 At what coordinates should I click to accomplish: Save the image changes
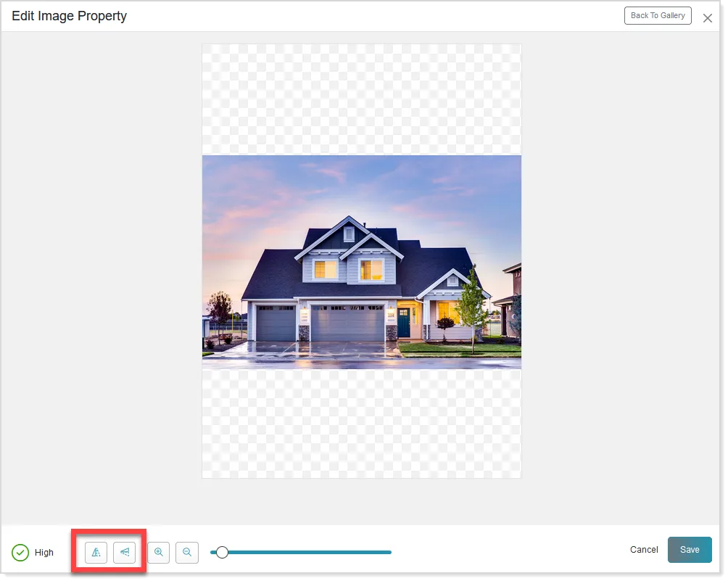(690, 550)
